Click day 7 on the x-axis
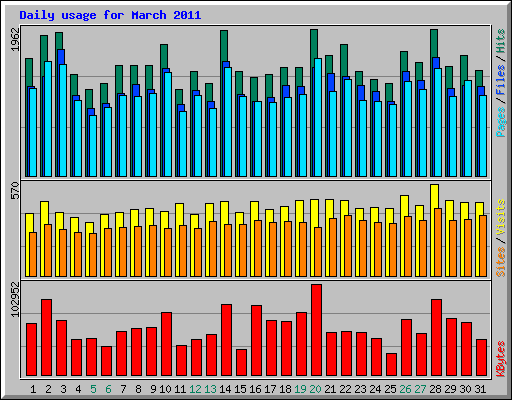This screenshot has width=512, height=400. point(123,389)
